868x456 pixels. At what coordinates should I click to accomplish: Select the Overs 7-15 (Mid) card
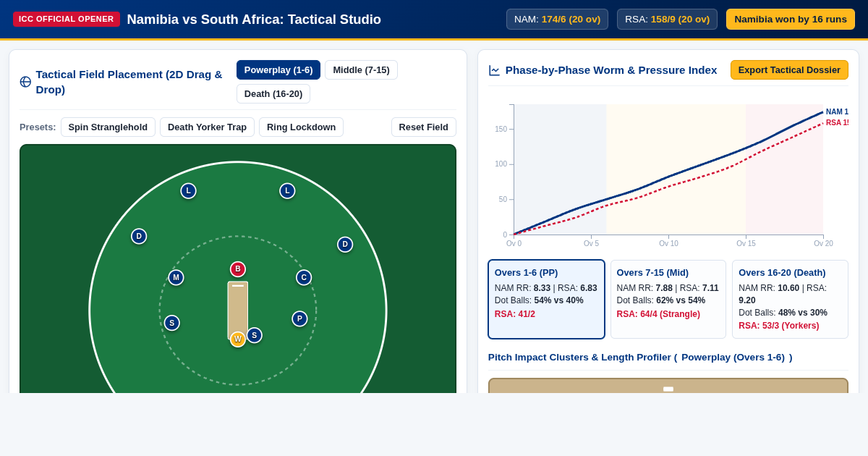tap(668, 300)
